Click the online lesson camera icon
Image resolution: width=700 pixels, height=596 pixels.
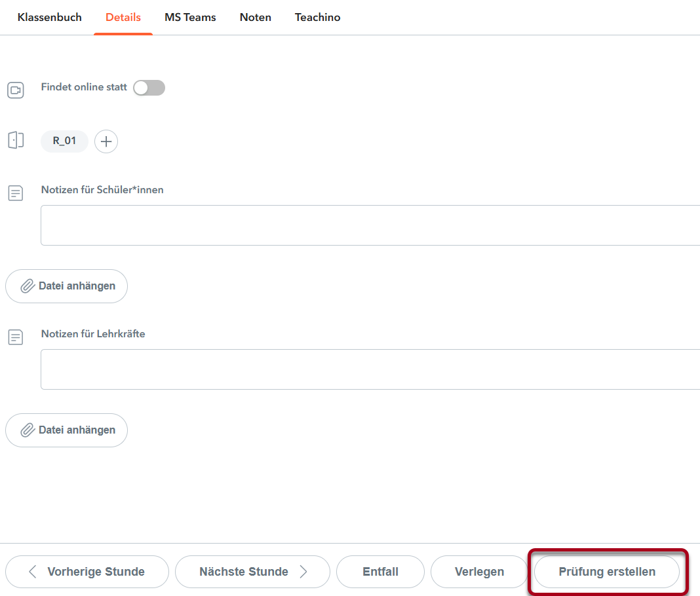(15, 90)
